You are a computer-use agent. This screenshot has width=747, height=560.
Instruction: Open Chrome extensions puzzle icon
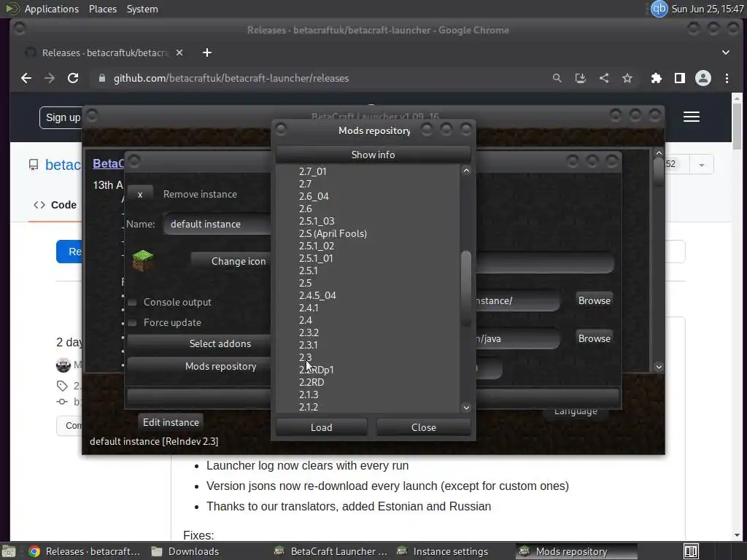click(657, 78)
